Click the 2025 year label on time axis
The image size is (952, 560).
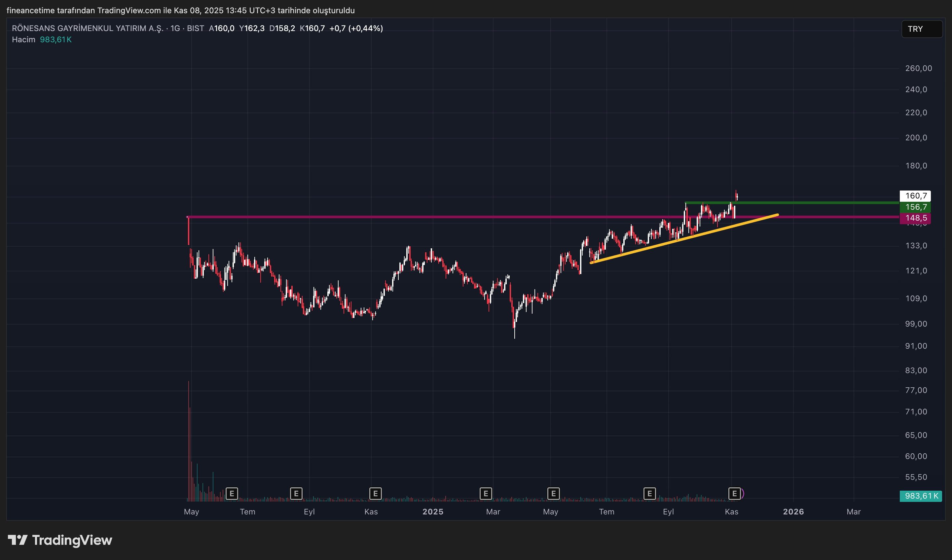[x=432, y=512]
